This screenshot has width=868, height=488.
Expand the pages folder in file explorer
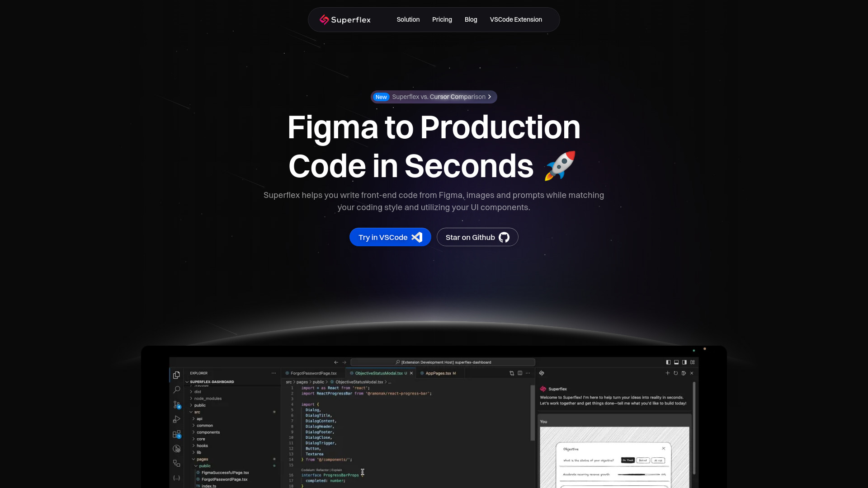click(x=202, y=460)
